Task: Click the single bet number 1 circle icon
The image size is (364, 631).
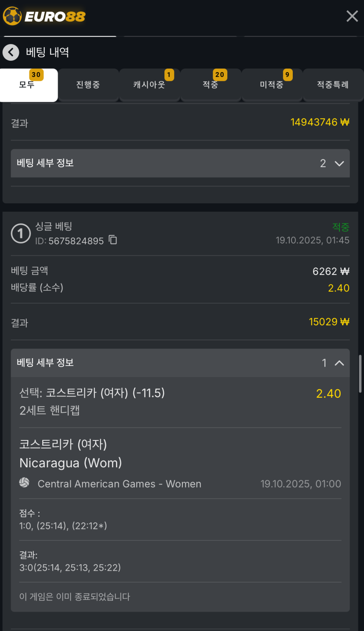Action: click(20, 234)
